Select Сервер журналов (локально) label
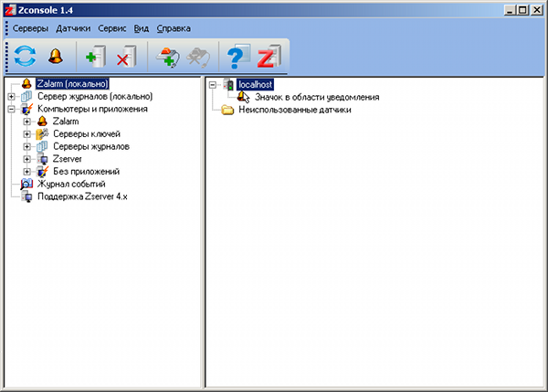Screen dimensions: 548x392 pos(95,96)
